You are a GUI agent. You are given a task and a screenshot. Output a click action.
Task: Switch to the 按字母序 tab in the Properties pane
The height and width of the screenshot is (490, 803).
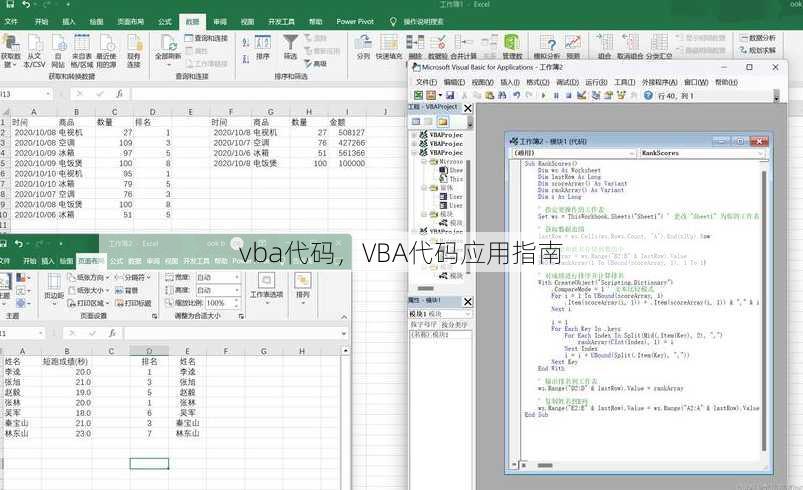pos(424,325)
